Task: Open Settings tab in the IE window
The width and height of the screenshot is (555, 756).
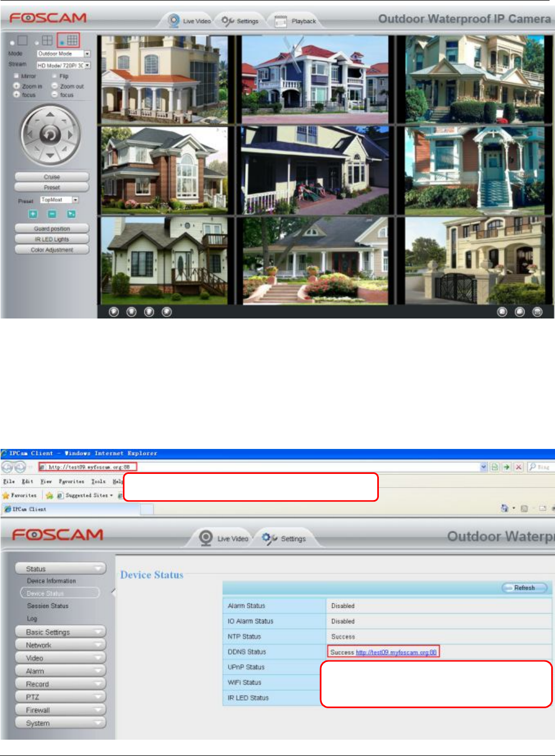Action: pos(284,539)
